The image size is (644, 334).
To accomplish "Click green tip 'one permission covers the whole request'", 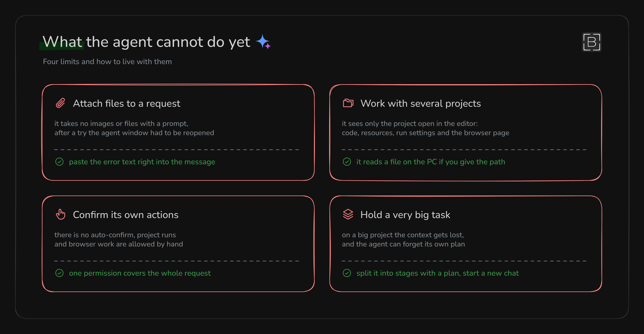I will coord(140,273).
